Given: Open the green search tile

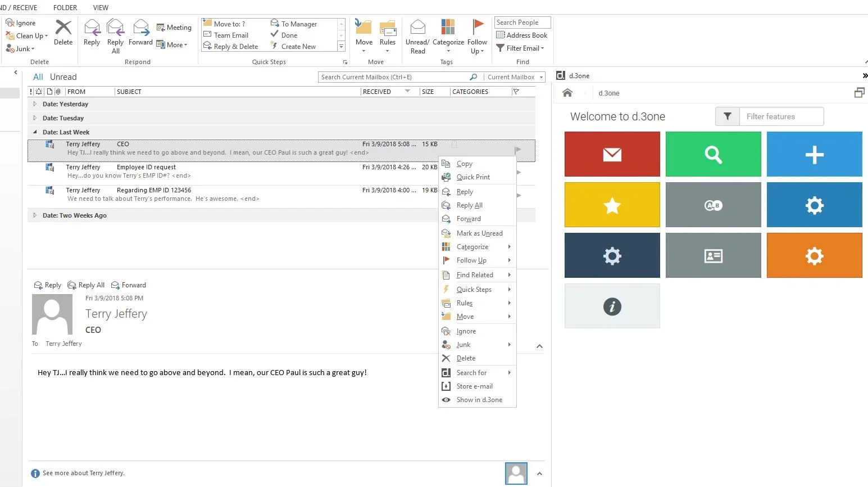Looking at the screenshot, I should (713, 154).
